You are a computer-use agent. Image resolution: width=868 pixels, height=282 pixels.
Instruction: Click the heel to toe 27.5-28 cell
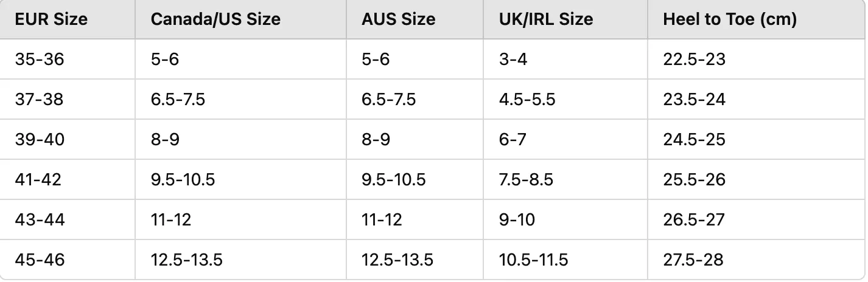pos(757,260)
